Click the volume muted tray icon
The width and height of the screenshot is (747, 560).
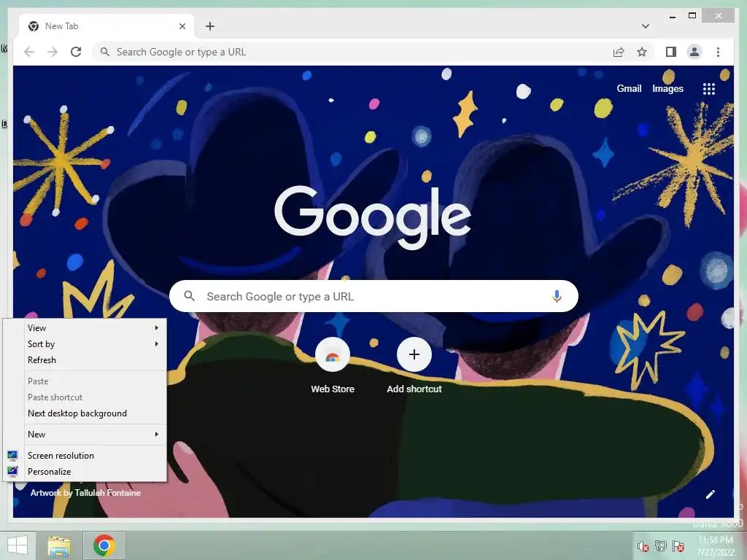pos(643,546)
